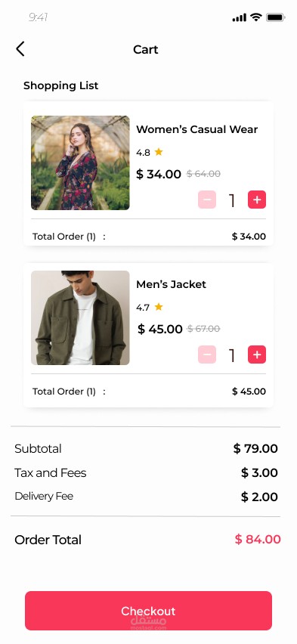
Task: Tap the struck-through $ 67.00 price
Action: pyautogui.click(x=203, y=329)
